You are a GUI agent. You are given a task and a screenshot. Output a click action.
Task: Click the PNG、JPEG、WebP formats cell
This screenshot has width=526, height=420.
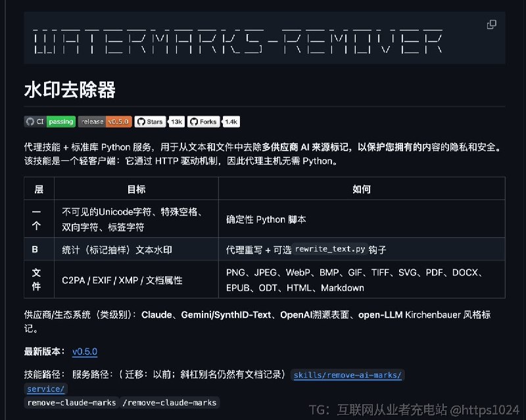coord(362,280)
